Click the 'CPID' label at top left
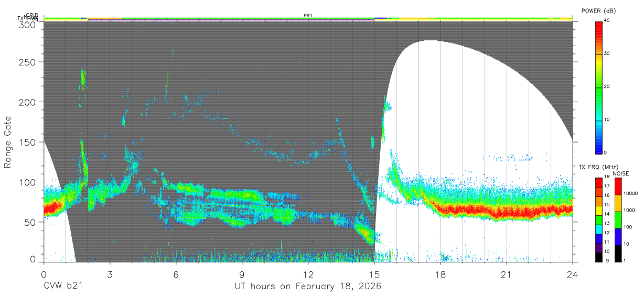Screen dimensions: 644x297 [32, 15]
